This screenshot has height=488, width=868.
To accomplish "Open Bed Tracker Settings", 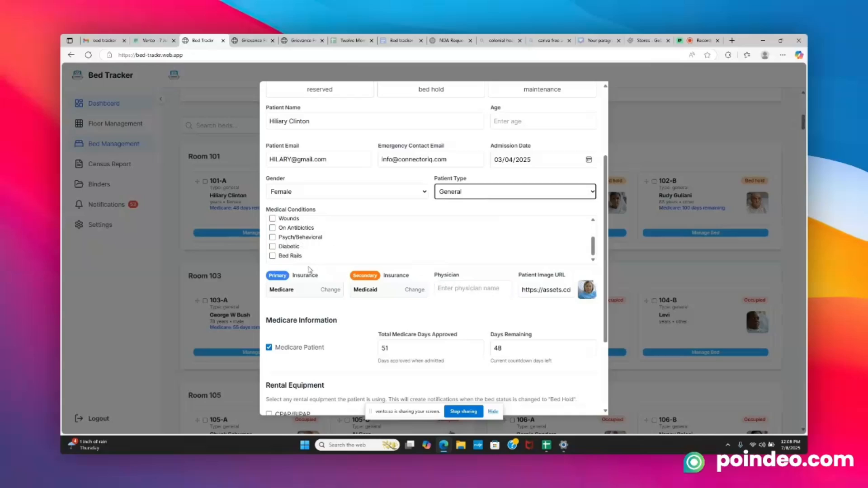I will (100, 225).
